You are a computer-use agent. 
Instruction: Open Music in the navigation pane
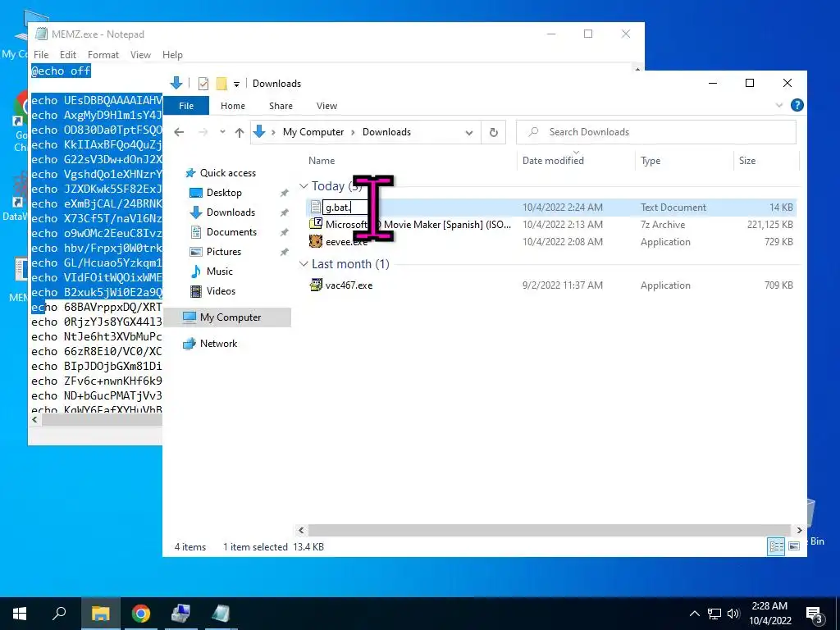click(x=220, y=272)
